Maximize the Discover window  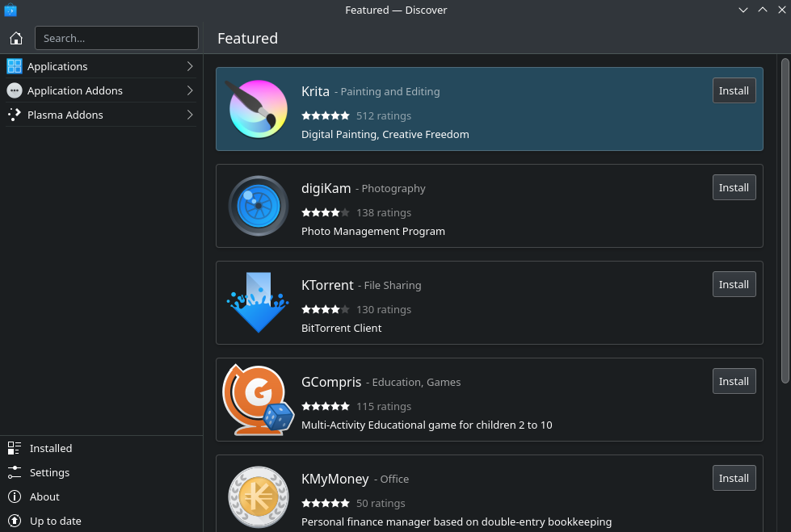point(762,10)
